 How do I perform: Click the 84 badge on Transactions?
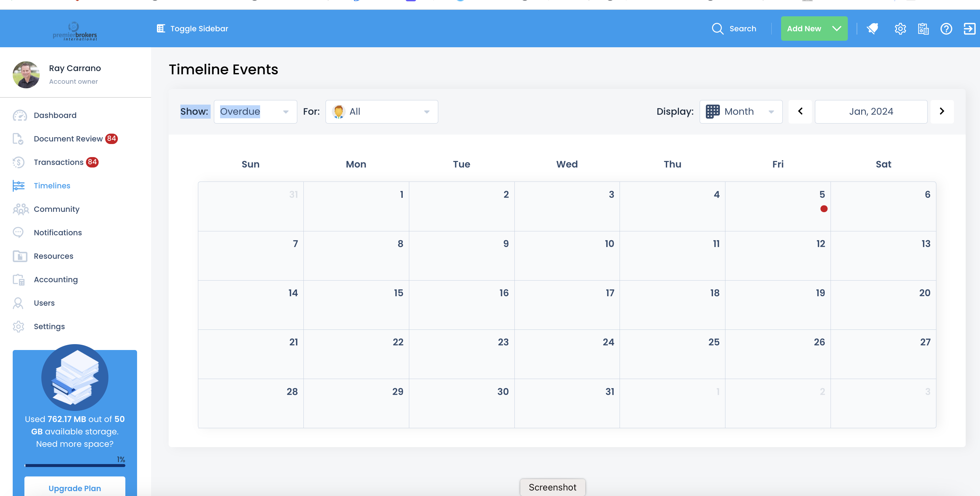click(92, 162)
